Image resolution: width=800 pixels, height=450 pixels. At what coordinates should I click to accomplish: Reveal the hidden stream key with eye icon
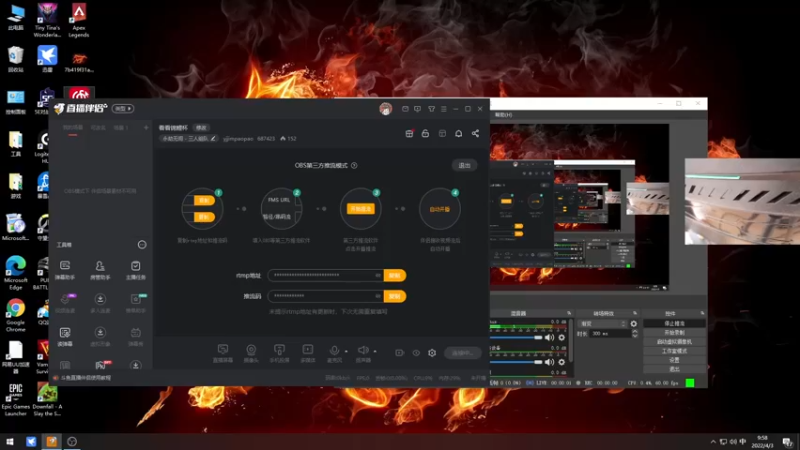click(x=378, y=296)
